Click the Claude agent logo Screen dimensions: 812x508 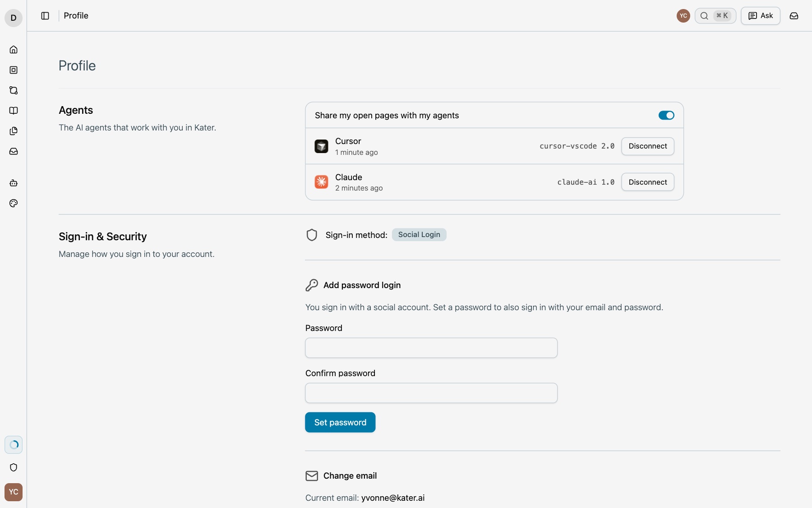point(321,182)
